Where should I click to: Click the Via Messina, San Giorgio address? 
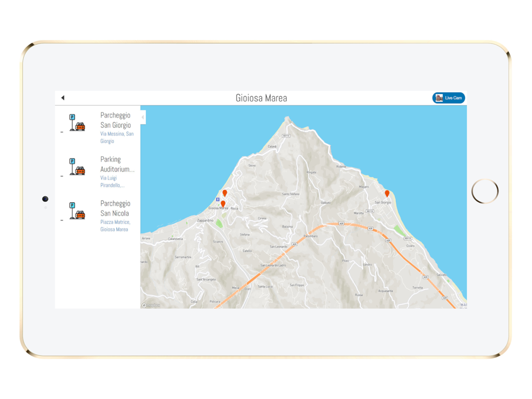pyautogui.click(x=117, y=137)
